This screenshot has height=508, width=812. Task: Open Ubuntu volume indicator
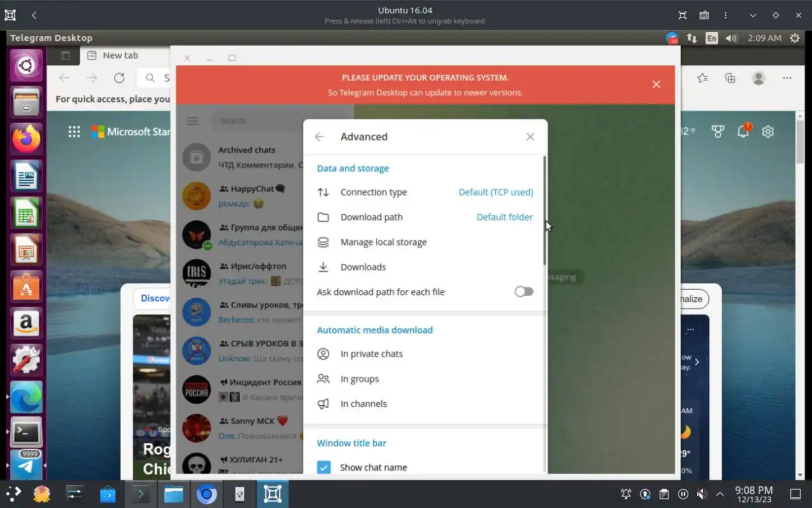[731, 38]
